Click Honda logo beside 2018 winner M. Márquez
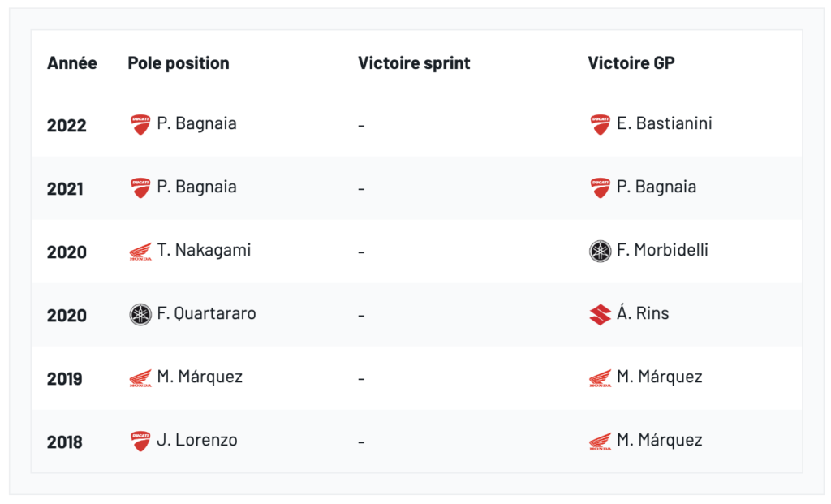This screenshot has height=504, width=831. [600, 441]
